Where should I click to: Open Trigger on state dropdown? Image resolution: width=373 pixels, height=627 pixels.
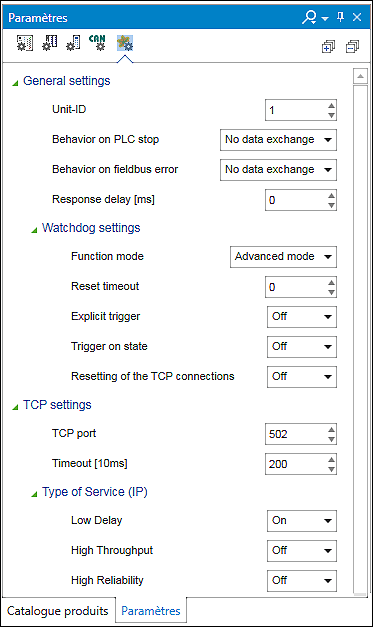302,347
